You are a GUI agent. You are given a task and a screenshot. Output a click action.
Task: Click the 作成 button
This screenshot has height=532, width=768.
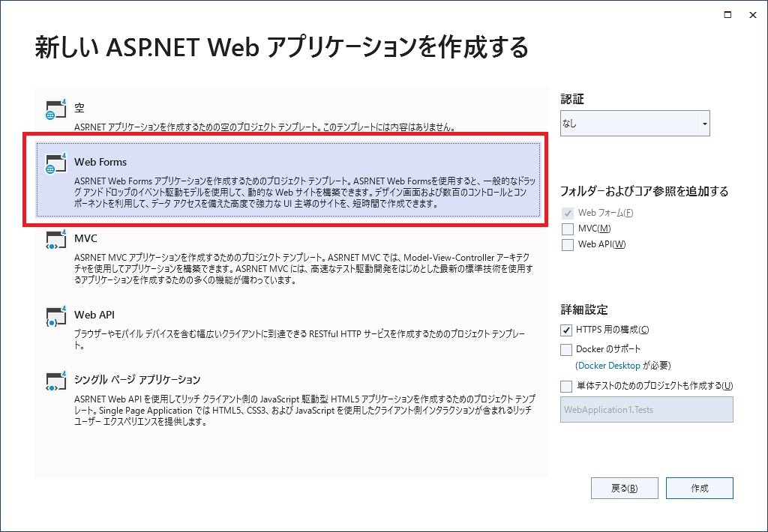tap(700, 488)
